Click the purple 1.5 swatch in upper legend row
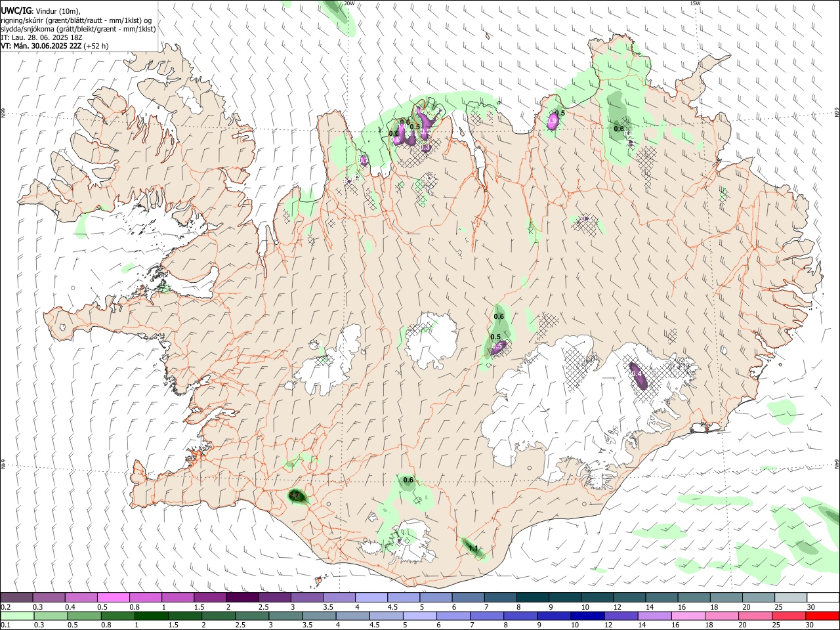Screen dimensions: 840x630 209,597
